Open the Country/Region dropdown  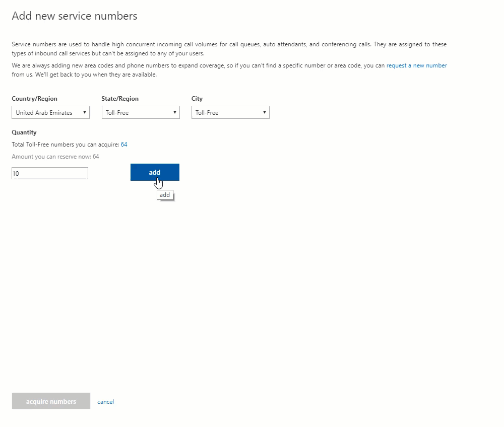[x=50, y=112]
